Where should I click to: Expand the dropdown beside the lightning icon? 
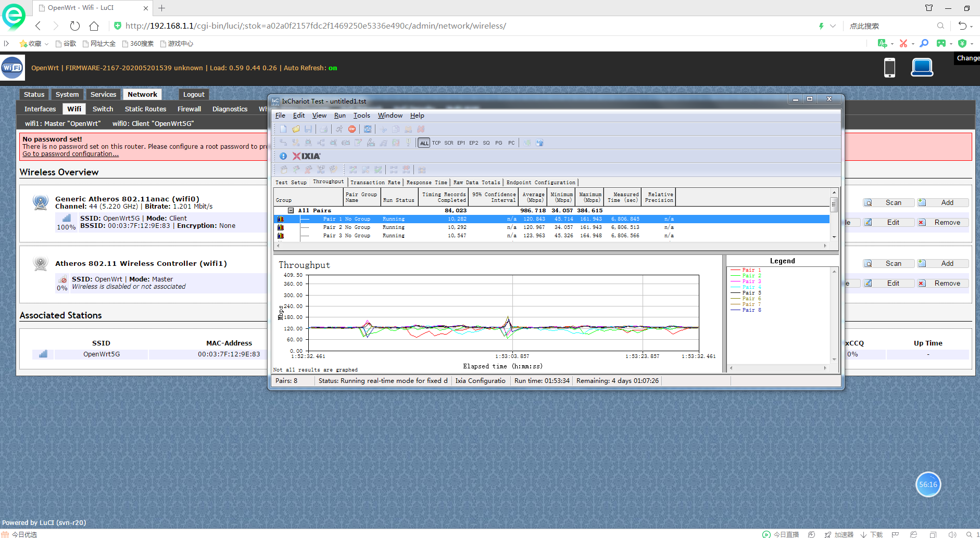tap(833, 26)
